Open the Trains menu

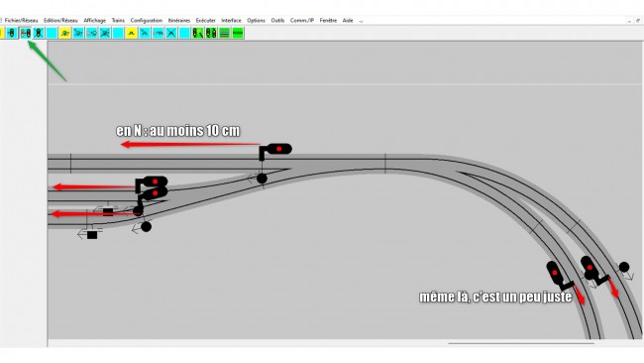pos(118,20)
